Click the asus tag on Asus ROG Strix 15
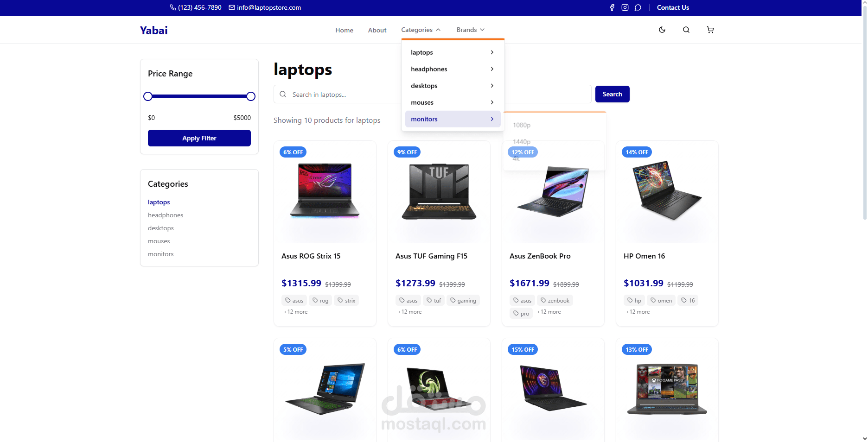868x442 pixels. tap(294, 300)
